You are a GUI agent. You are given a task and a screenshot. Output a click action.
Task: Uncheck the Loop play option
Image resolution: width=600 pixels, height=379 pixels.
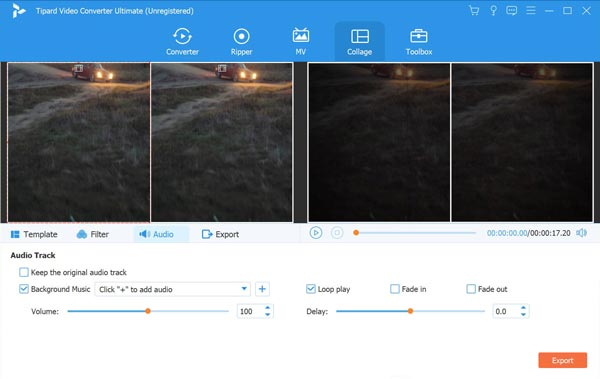pyautogui.click(x=311, y=289)
